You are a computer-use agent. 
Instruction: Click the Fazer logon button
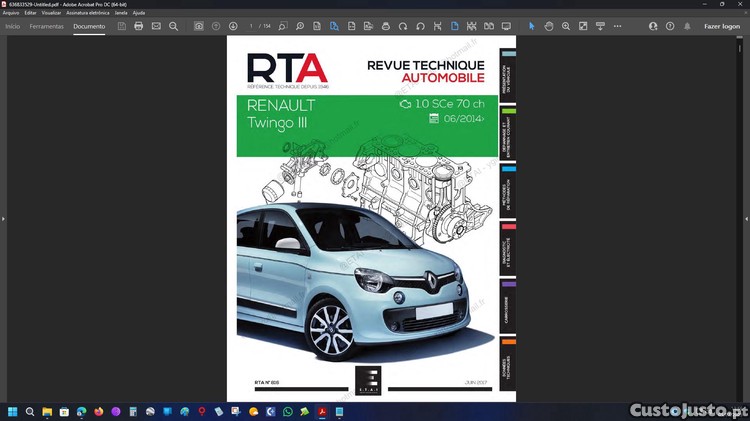pos(721,26)
